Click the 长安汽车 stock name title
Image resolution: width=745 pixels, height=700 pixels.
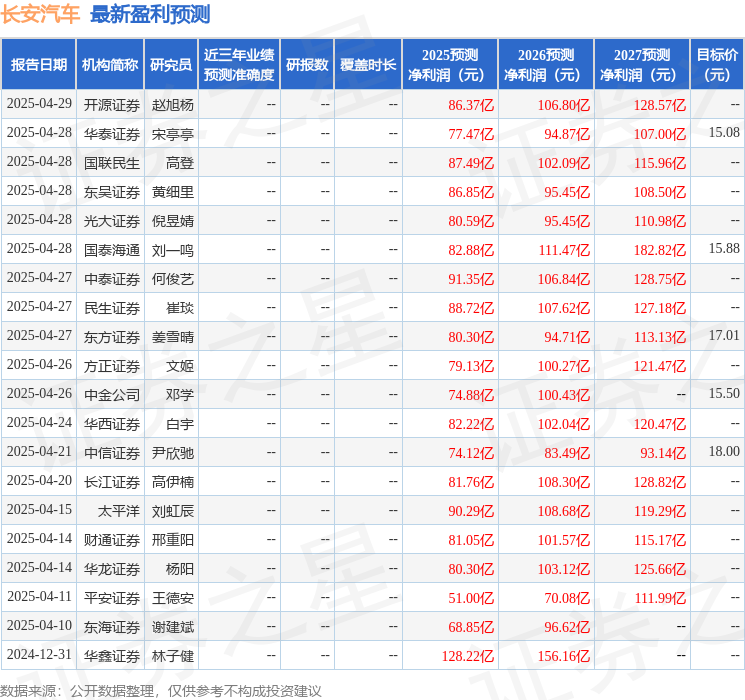pos(41,14)
